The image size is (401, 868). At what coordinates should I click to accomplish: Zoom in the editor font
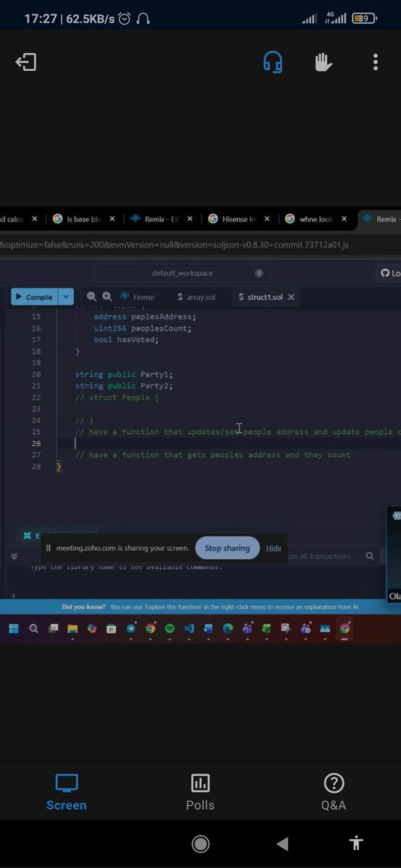107,297
